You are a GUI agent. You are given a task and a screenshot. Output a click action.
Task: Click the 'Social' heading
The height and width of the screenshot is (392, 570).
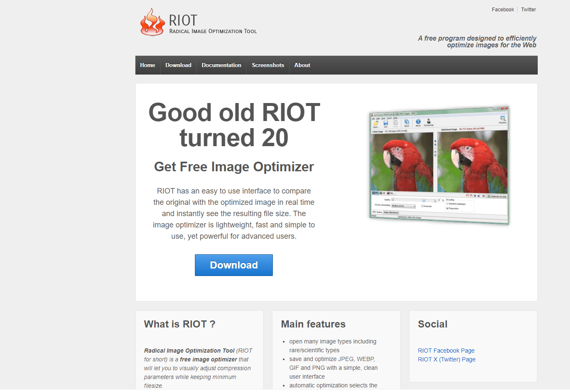click(x=433, y=324)
